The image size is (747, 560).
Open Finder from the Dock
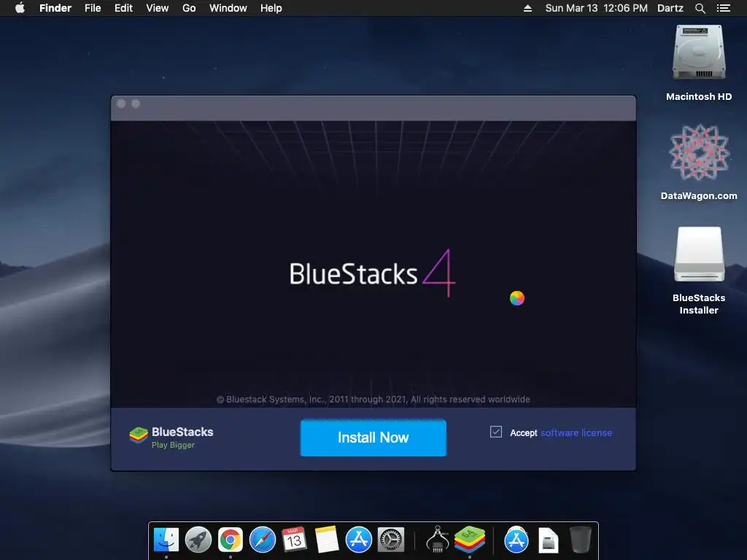click(166, 540)
